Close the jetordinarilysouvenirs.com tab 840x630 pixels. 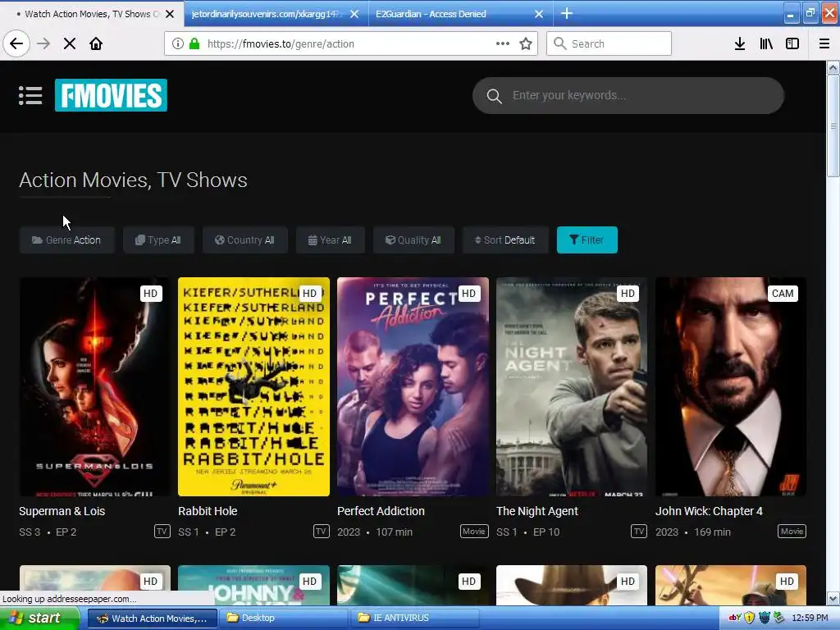point(354,14)
